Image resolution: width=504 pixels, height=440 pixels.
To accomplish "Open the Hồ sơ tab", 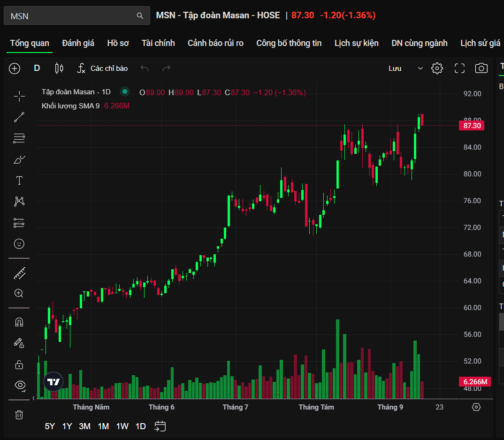I will pyautogui.click(x=118, y=43).
